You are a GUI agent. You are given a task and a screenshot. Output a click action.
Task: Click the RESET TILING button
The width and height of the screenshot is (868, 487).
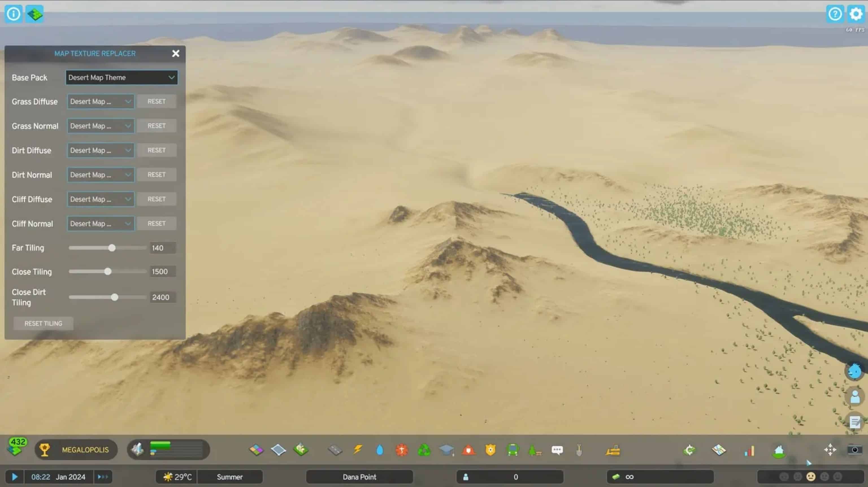pyautogui.click(x=43, y=323)
